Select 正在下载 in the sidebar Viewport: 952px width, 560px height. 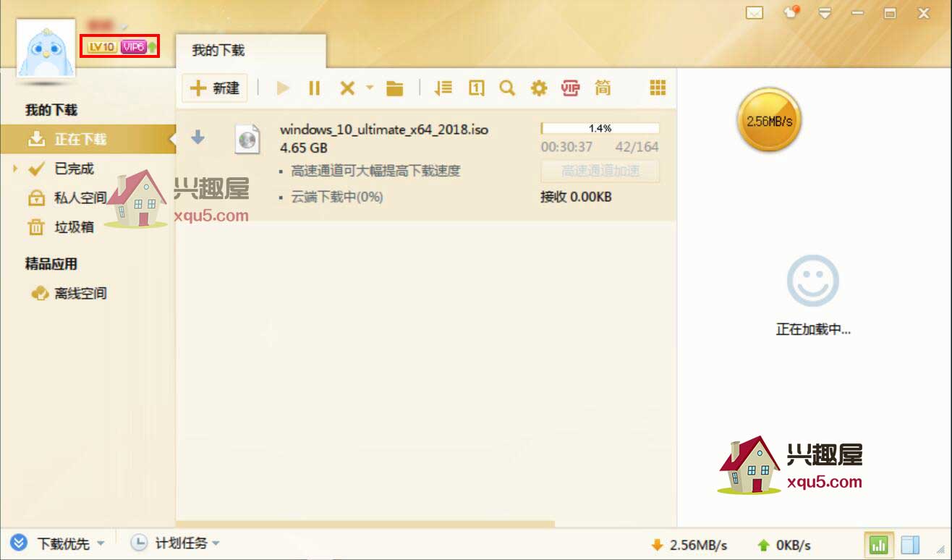(88, 139)
